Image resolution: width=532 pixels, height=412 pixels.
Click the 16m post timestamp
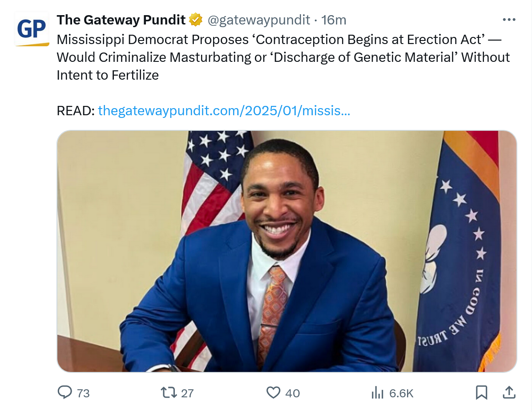[334, 20]
